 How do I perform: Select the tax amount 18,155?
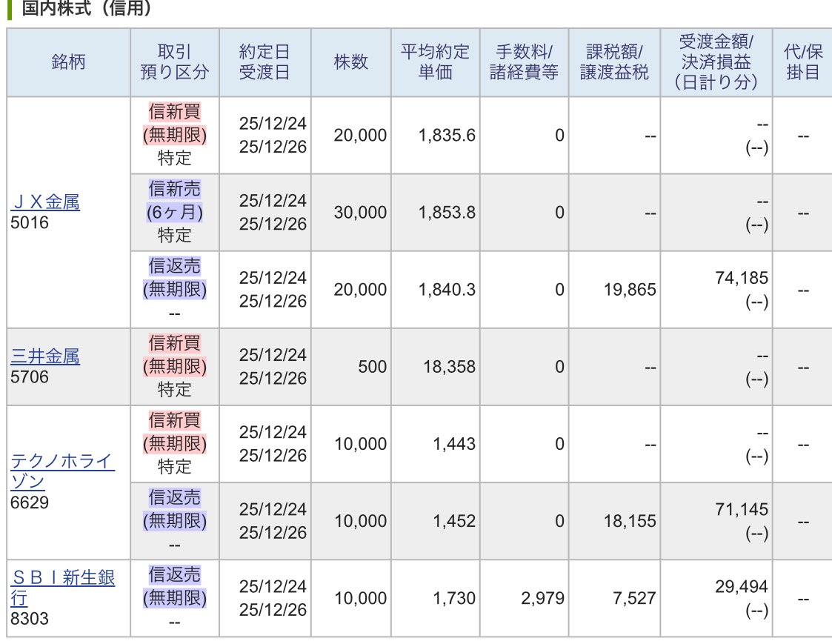630,521
